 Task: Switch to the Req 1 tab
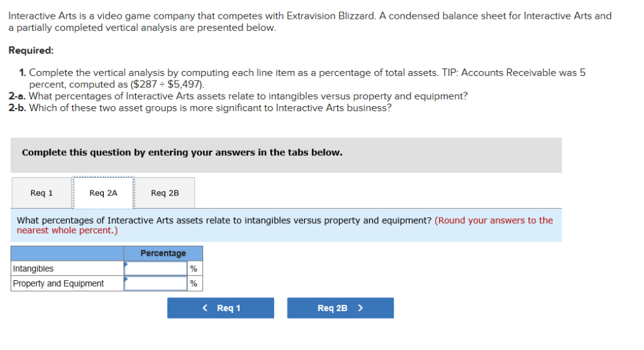tap(42, 193)
